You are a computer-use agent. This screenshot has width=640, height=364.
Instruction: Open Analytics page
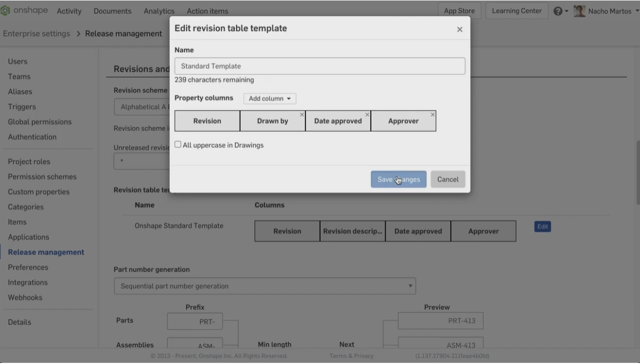[x=159, y=11]
